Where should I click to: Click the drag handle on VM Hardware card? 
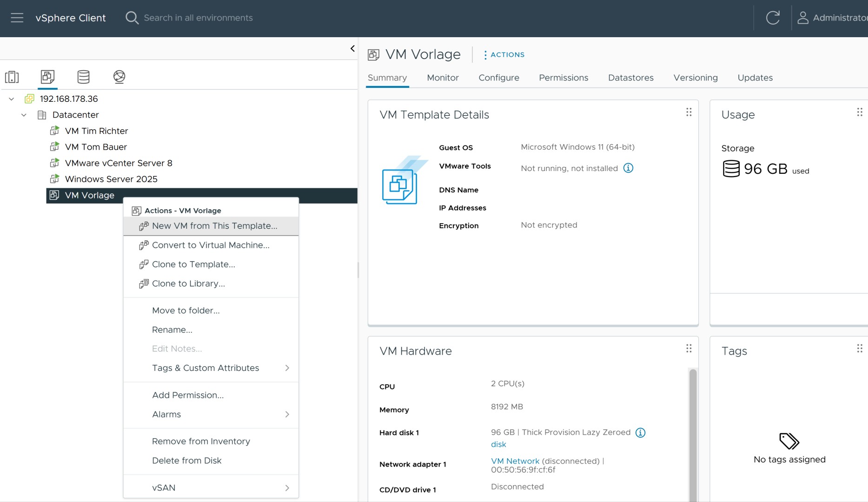tap(689, 348)
